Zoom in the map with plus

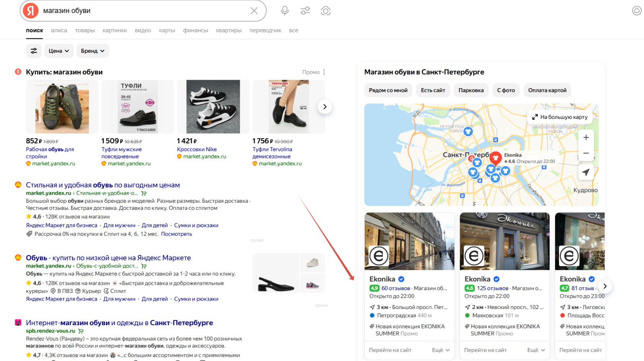tap(586, 137)
